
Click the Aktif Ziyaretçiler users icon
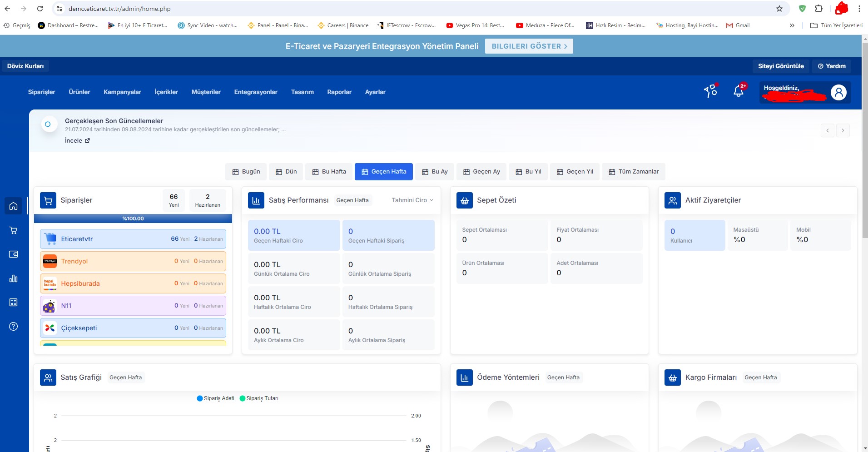click(x=673, y=200)
